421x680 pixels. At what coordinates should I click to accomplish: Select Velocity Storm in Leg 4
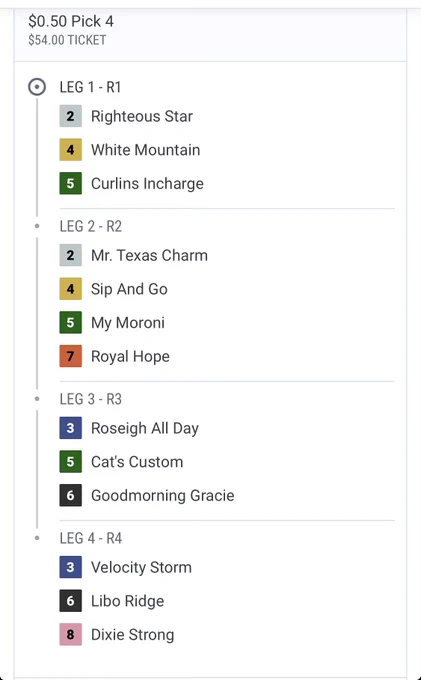point(141,567)
